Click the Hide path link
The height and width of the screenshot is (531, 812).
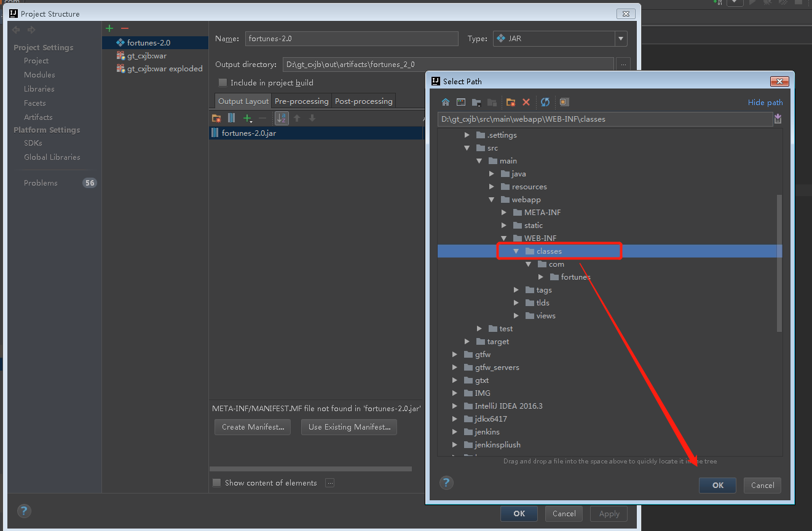coord(765,102)
